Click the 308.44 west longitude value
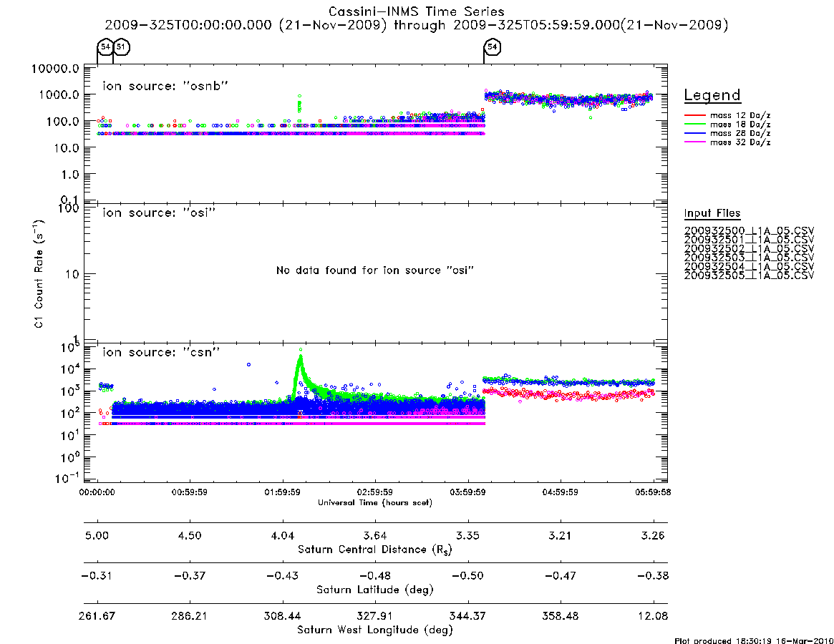 click(x=283, y=616)
